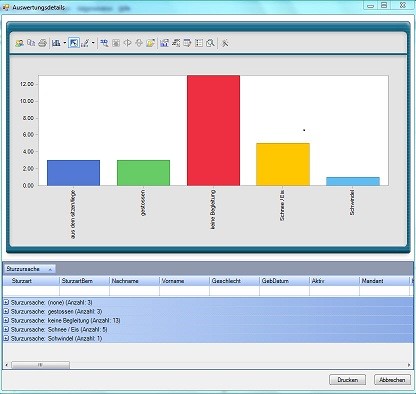Click the chart tools wrench icon
The image size is (416, 394).
tap(225, 43)
